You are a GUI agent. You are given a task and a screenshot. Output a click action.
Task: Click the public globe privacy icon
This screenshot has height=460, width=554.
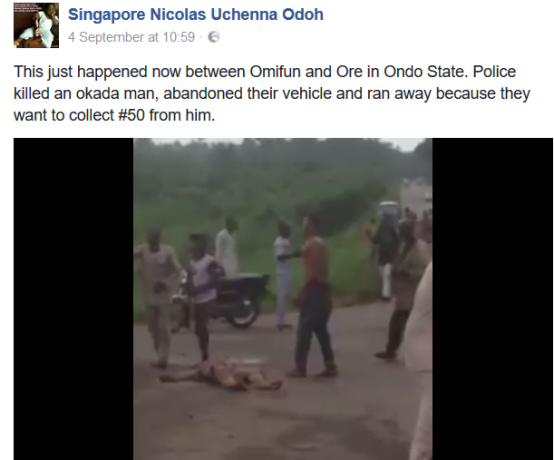[213, 37]
